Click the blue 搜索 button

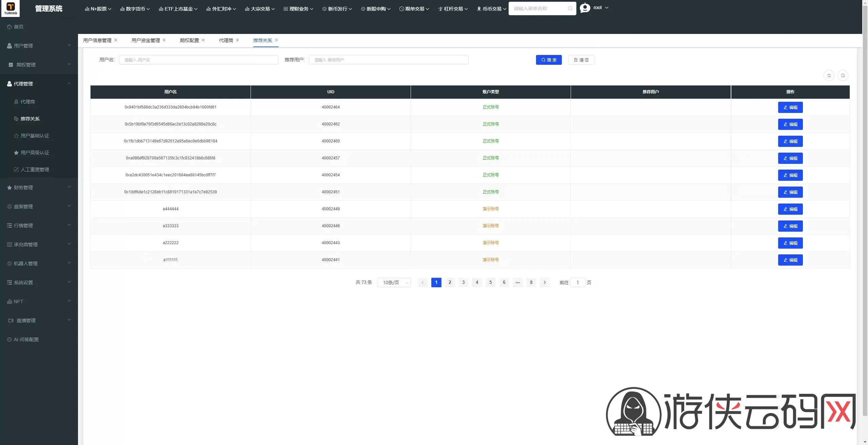549,60
